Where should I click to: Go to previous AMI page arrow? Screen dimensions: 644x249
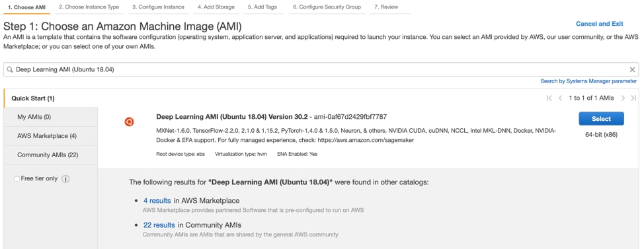[560, 98]
